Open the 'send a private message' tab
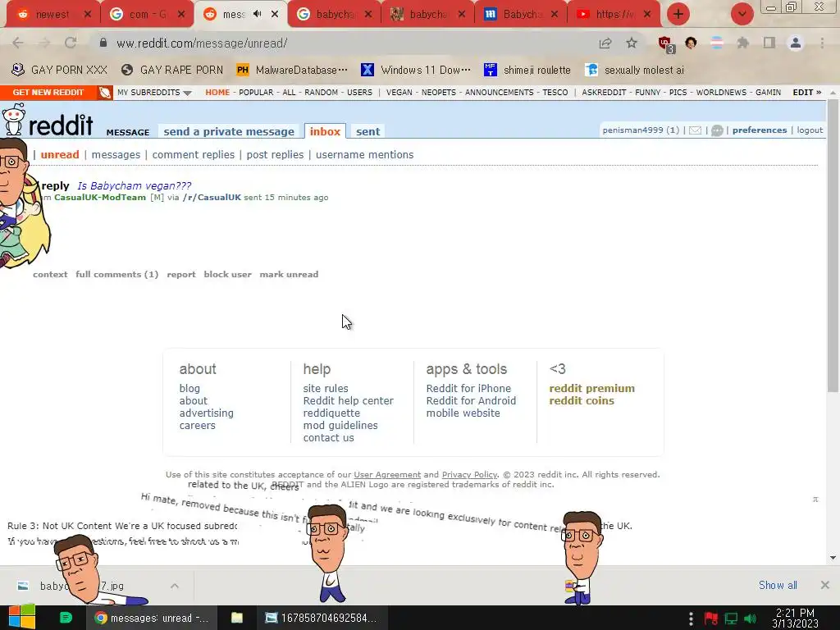840x630 pixels. click(x=229, y=131)
